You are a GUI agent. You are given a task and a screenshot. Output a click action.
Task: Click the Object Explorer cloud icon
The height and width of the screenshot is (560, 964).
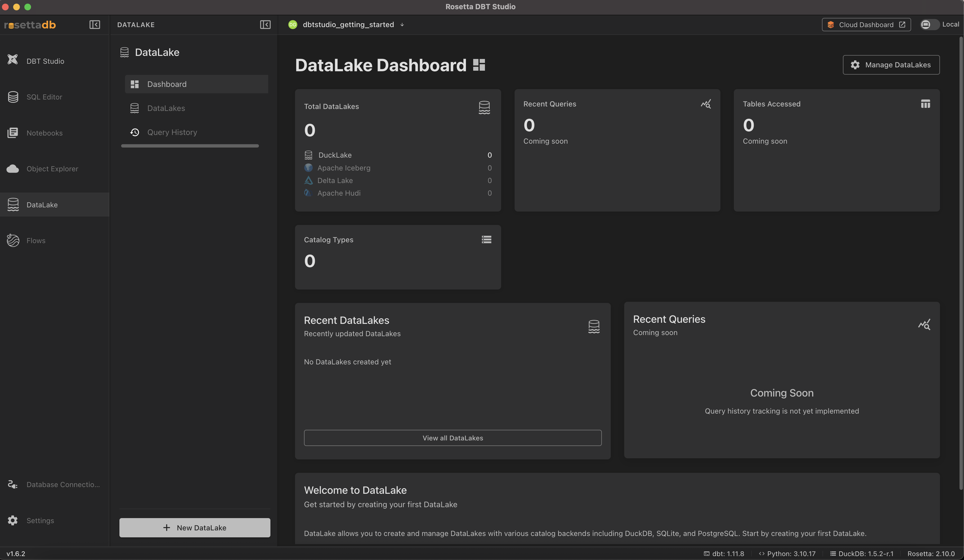pos(13,169)
